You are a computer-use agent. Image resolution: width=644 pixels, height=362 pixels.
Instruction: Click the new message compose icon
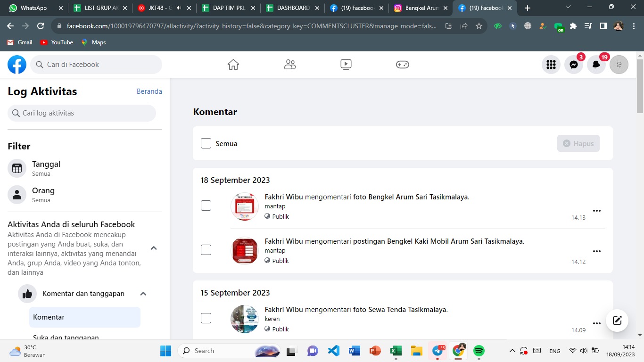tap(617, 321)
